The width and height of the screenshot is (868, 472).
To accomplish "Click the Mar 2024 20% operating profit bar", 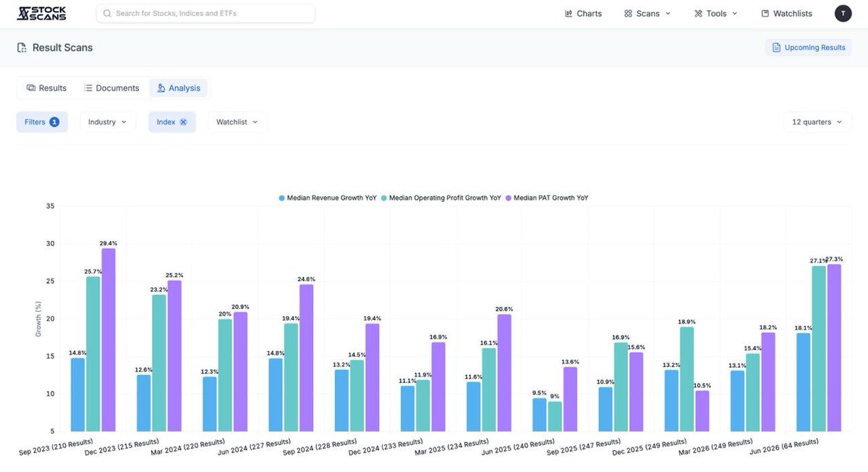I will (x=225, y=375).
